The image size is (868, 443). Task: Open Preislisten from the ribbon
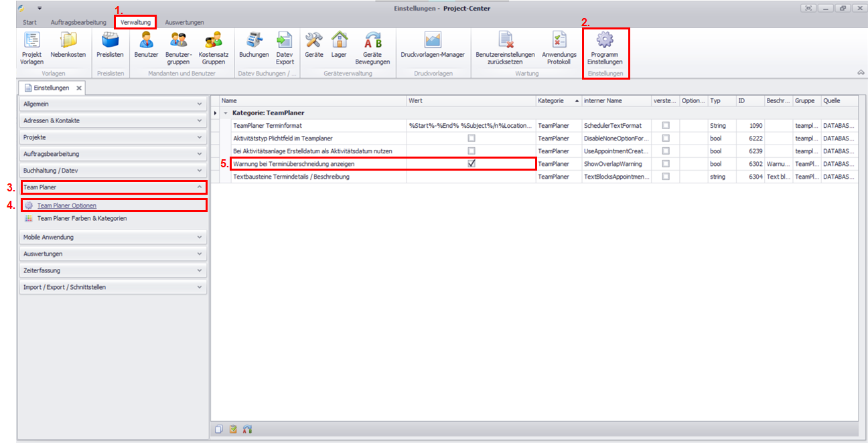(110, 48)
